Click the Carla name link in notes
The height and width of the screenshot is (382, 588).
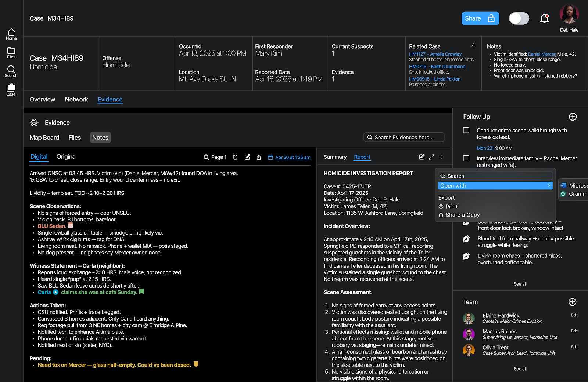click(x=44, y=292)
